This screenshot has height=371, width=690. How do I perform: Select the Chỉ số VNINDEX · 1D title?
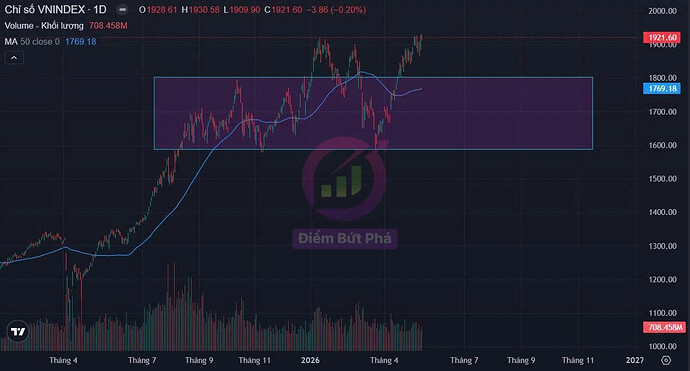click(55, 9)
